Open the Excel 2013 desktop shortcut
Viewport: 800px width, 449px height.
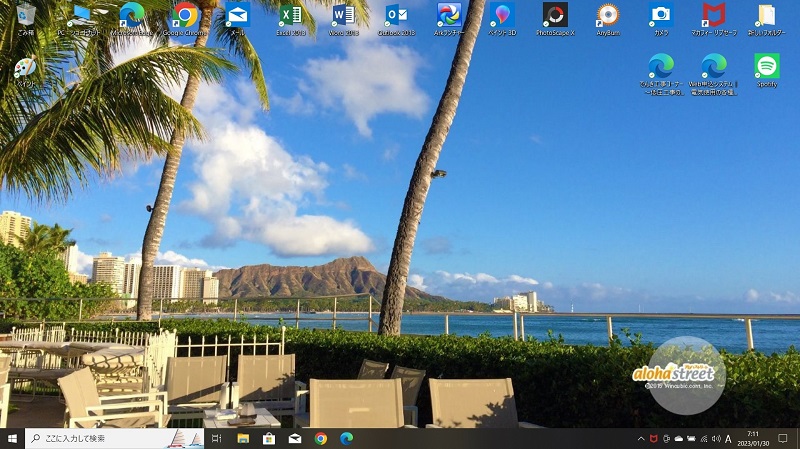[290, 15]
